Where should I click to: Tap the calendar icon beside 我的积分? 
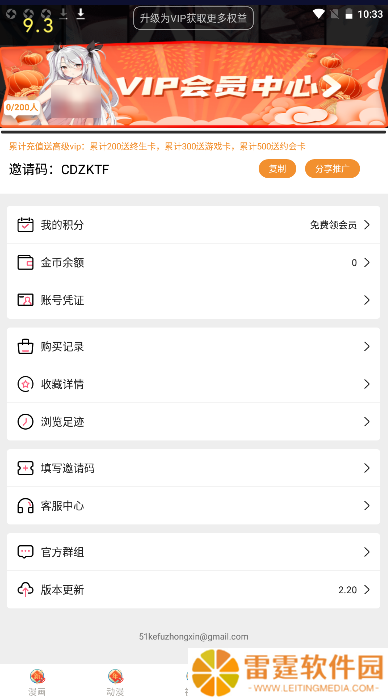[25, 225]
